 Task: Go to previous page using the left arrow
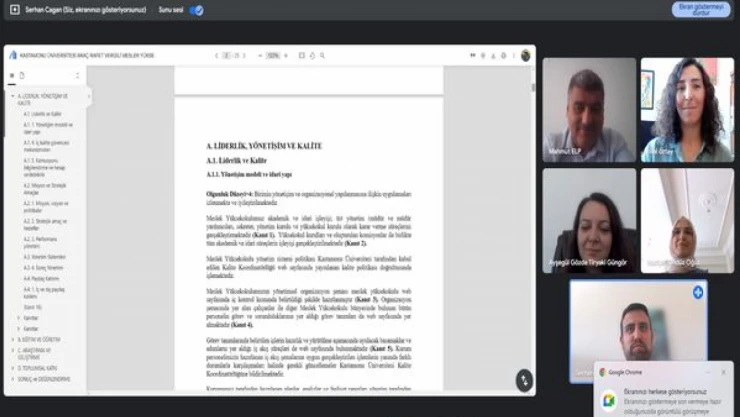pos(217,55)
